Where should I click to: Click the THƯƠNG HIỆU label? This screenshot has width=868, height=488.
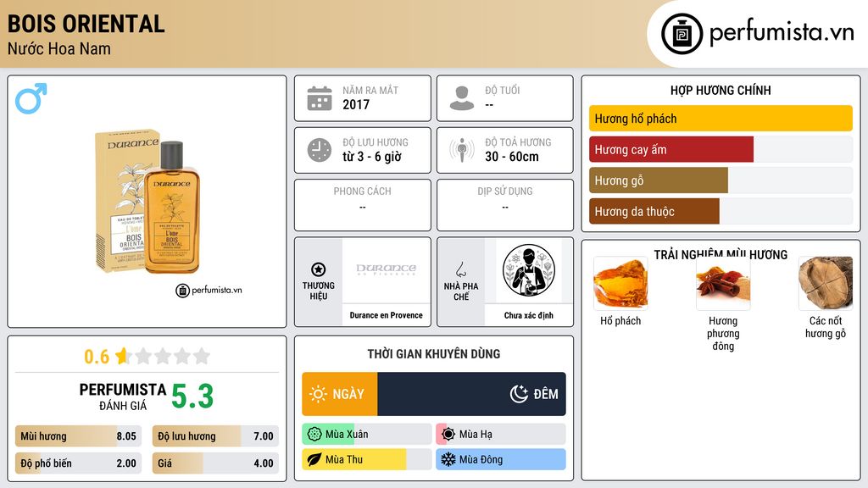coord(319,291)
